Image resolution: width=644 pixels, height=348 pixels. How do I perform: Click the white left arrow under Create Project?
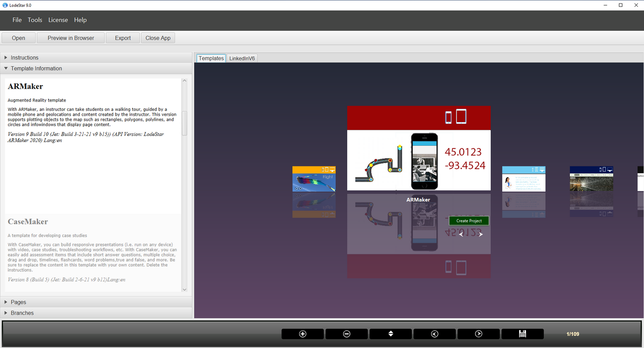pos(461,234)
